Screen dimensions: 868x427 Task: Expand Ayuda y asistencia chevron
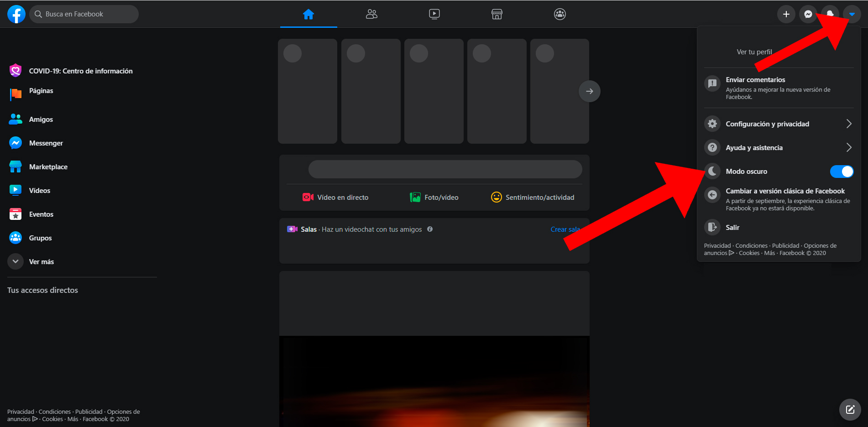[x=849, y=147]
